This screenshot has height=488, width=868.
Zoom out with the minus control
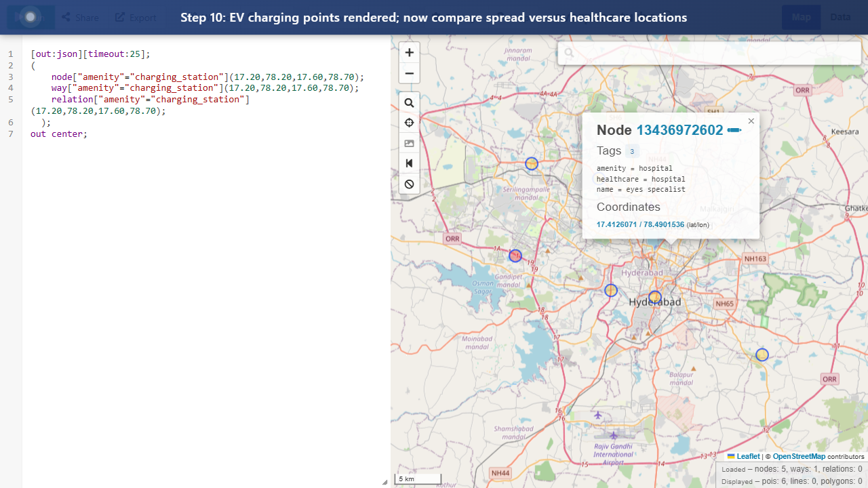(x=409, y=73)
